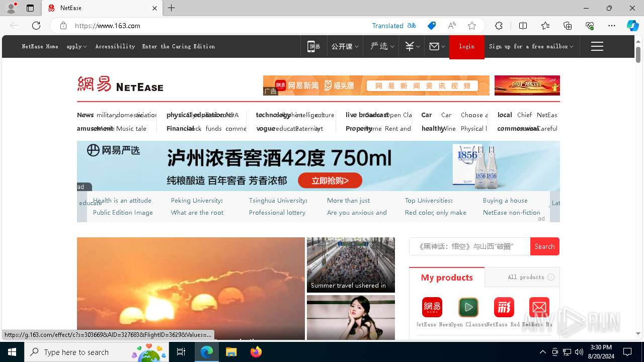Launch Firefox from taskbar
The image size is (644, 362).
[x=256, y=352]
